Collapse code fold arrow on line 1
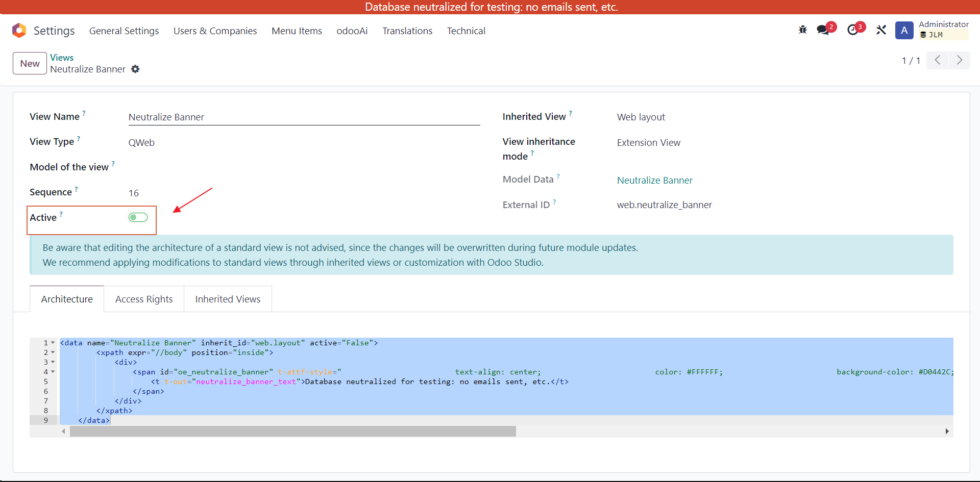Screen dimensions: 980x482 [53, 343]
